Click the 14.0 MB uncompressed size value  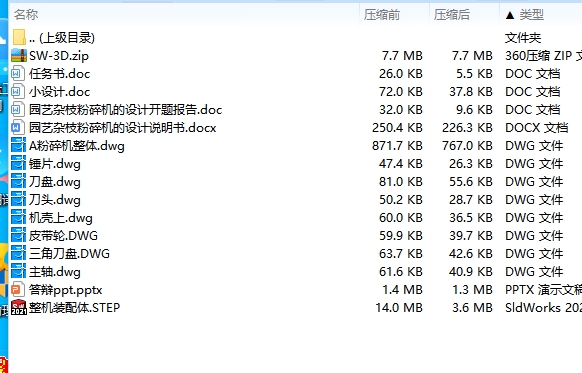[399, 308]
